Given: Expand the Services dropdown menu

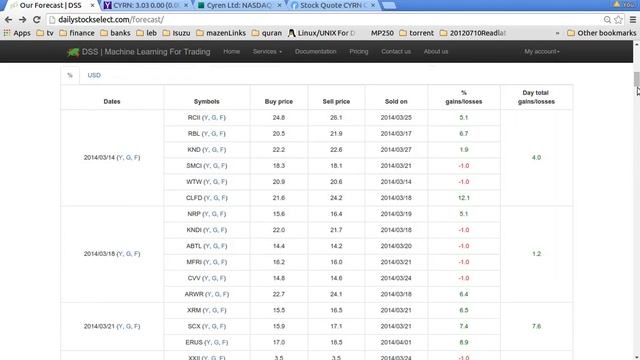Looking at the screenshot, I should pyautogui.click(x=267, y=51).
